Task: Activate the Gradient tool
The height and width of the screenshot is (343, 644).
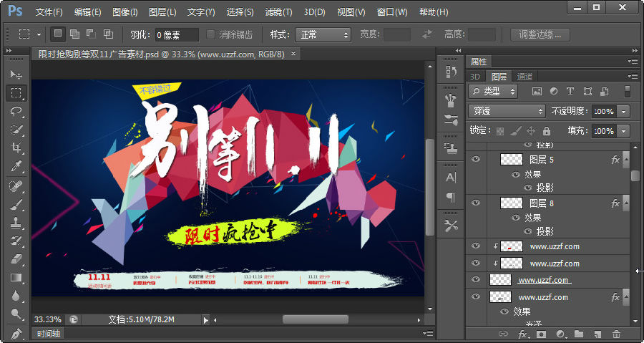Action: (16, 278)
